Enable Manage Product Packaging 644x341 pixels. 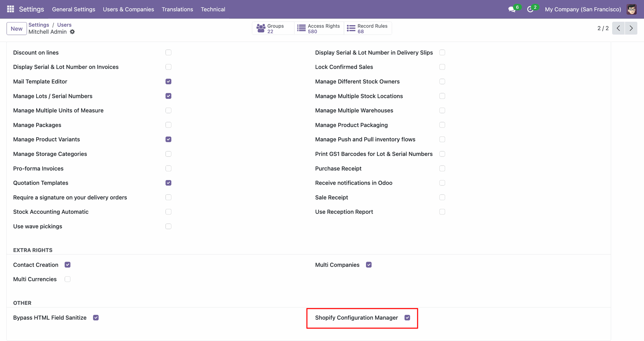442,125
